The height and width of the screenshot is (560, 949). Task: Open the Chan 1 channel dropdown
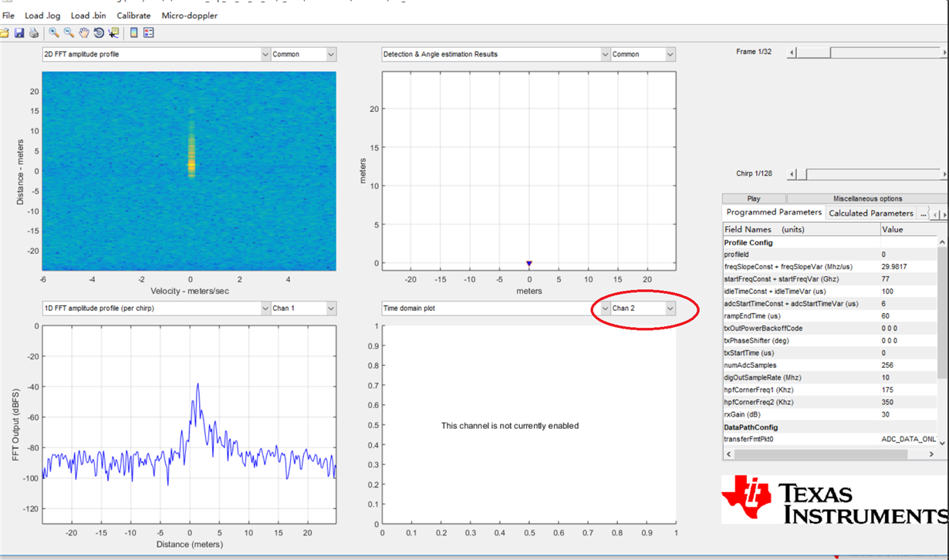(303, 308)
